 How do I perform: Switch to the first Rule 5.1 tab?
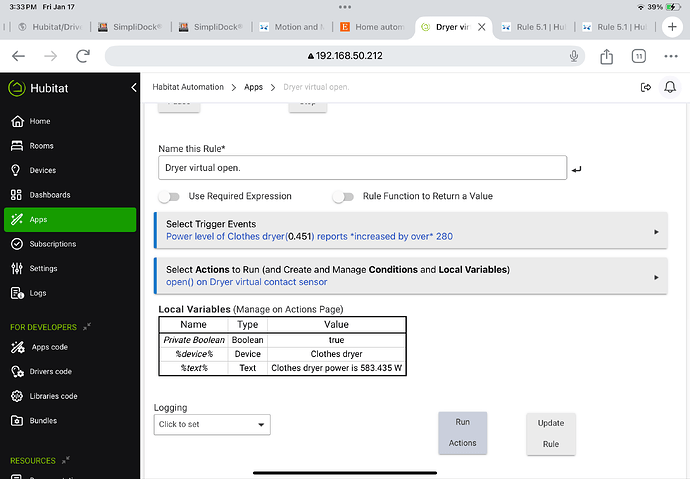[534, 27]
